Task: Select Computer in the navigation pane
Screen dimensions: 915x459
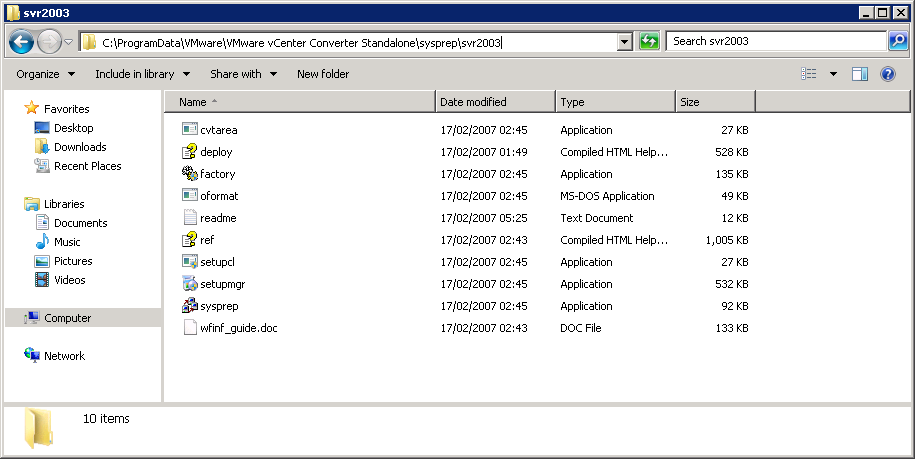Action: [x=67, y=318]
